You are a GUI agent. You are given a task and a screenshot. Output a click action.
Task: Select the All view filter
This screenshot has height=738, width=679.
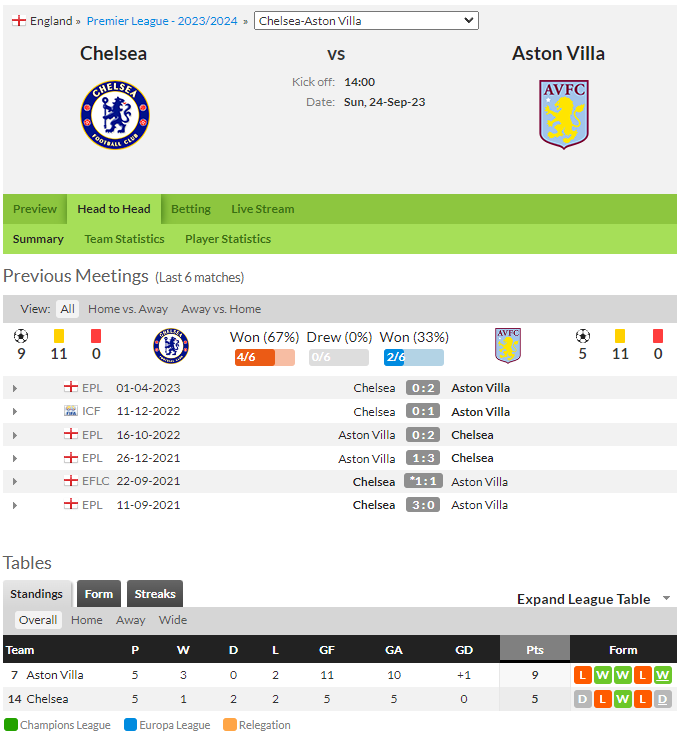[67, 309]
